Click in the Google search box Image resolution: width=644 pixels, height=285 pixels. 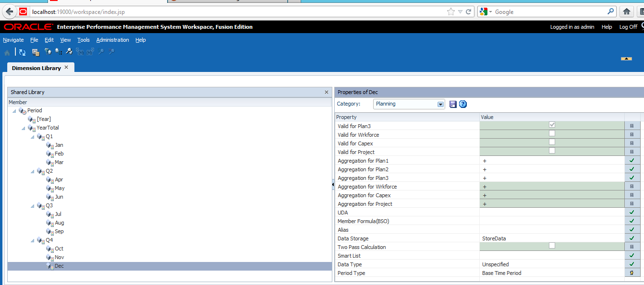click(550, 12)
